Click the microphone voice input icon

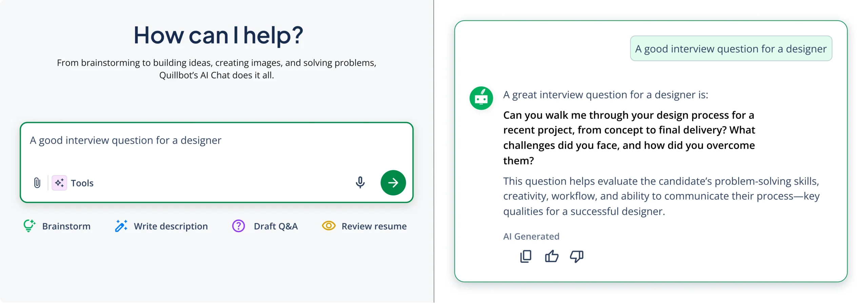[360, 182]
